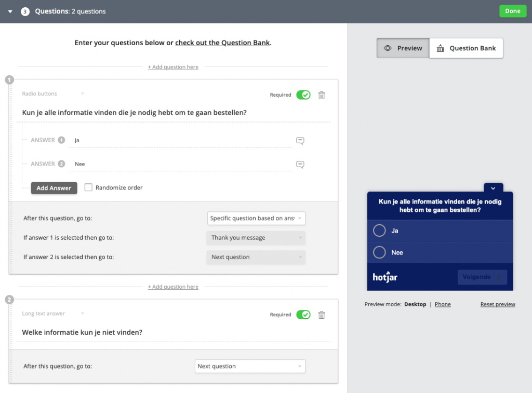Viewport: 532px width, 393px height.
Task: Collapse the survey preview widget chevron
Action: [x=493, y=188]
